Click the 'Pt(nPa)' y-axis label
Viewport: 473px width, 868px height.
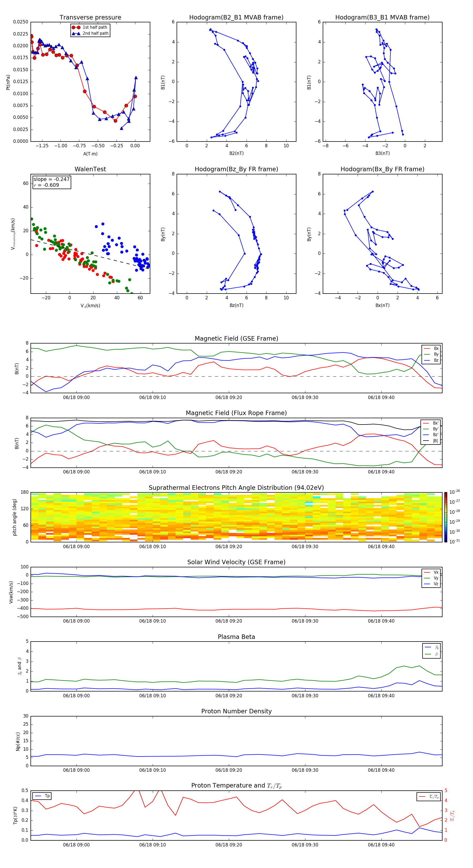[8, 82]
